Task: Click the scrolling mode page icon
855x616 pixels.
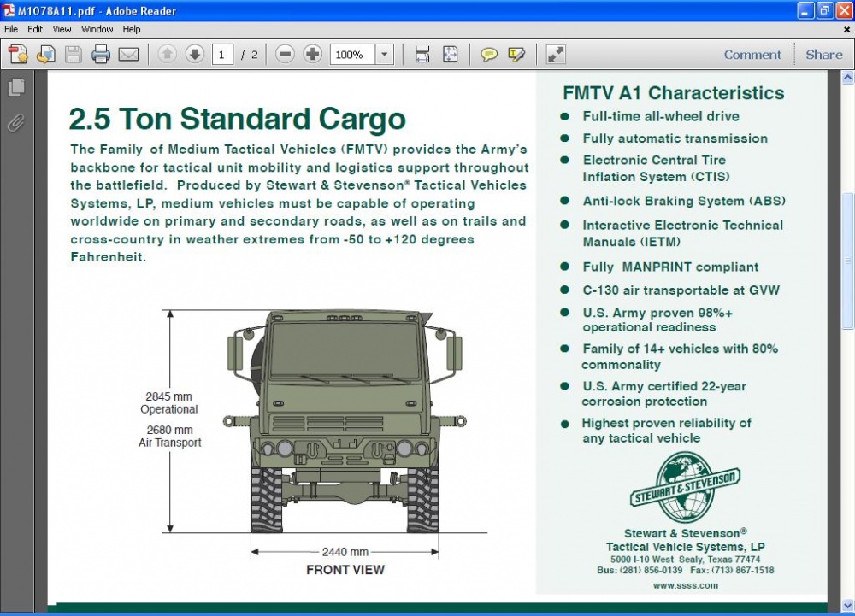Action: pyautogui.click(x=422, y=55)
